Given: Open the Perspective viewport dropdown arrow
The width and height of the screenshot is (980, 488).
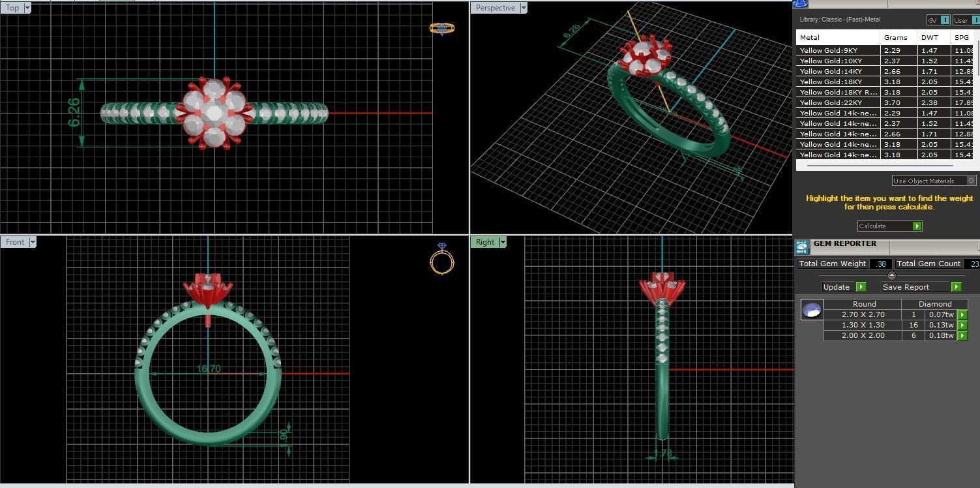Looking at the screenshot, I should [x=523, y=8].
